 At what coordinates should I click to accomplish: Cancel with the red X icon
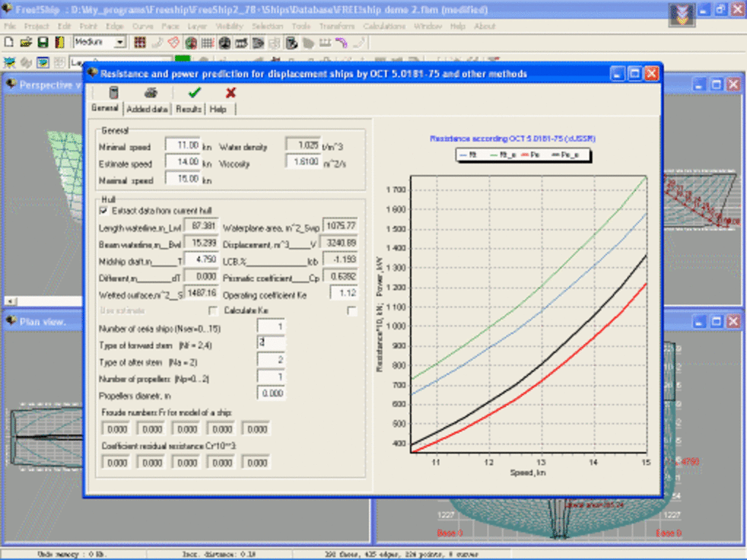click(x=231, y=92)
